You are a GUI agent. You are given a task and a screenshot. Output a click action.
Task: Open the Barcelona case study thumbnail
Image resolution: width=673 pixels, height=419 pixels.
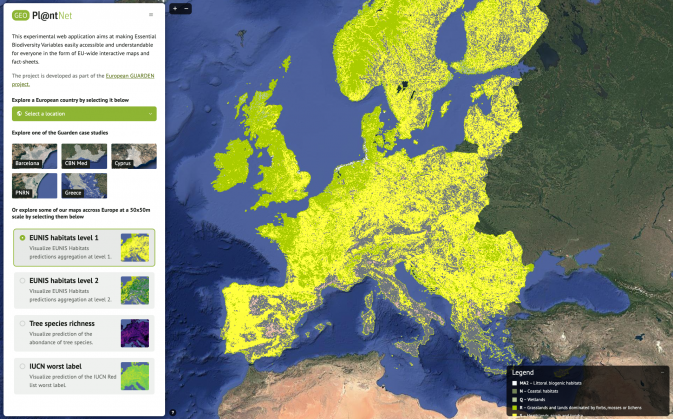pyautogui.click(x=34, y=155)
